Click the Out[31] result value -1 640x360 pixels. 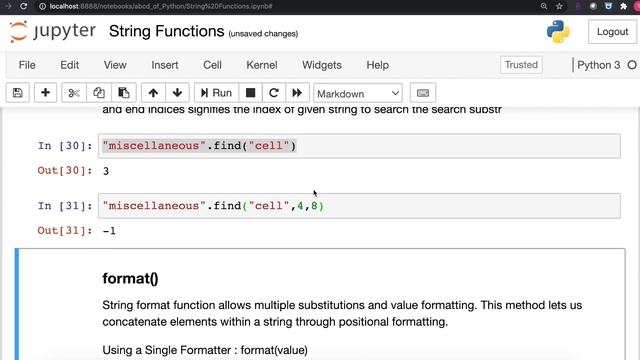click(x=109, y=231)
